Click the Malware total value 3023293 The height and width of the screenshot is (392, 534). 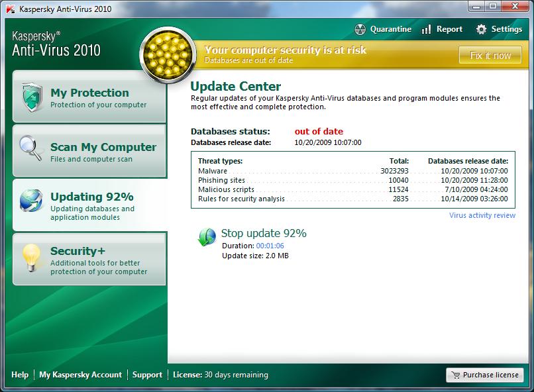click(394, 171)
